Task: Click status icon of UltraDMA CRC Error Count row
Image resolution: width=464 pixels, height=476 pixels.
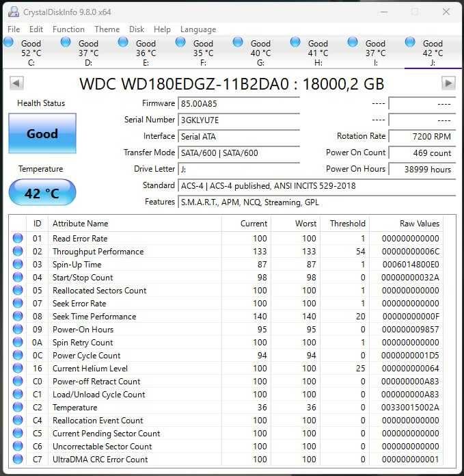Action: pos(18,460)
